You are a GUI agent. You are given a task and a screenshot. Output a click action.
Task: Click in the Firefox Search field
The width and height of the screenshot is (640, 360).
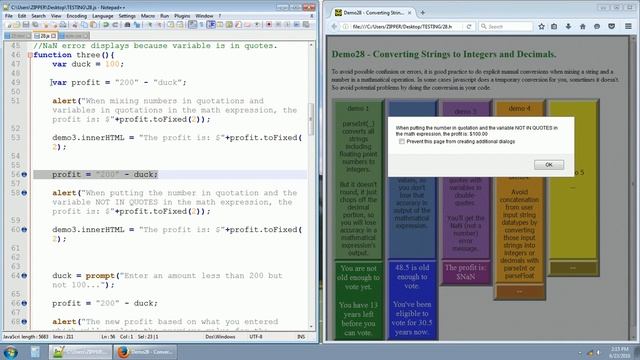(506, 27)
